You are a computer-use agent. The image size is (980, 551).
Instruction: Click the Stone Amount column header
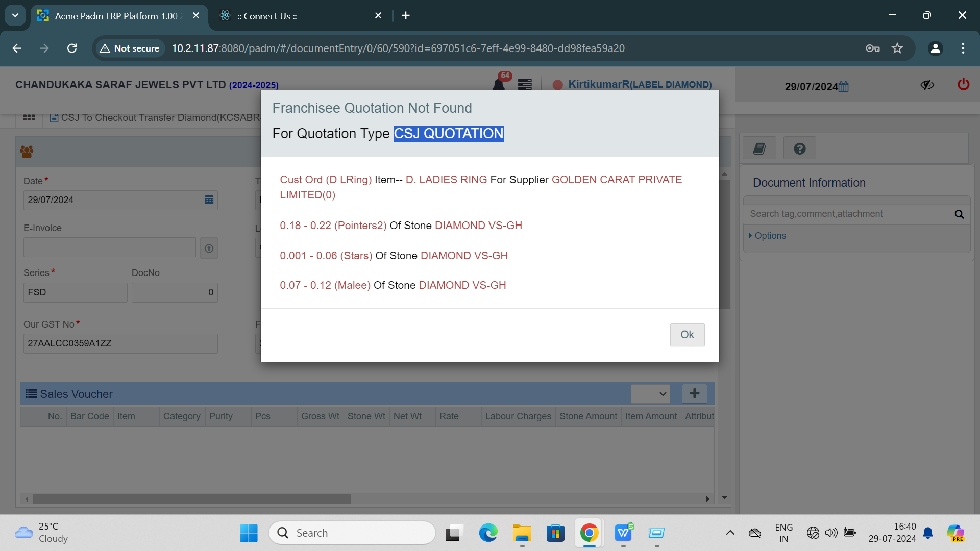tap(588, 416)
